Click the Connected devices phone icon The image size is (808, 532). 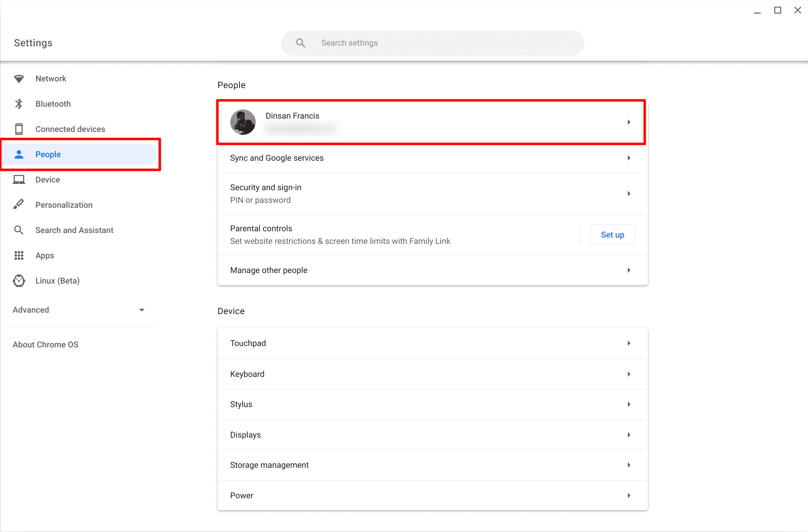19,129
